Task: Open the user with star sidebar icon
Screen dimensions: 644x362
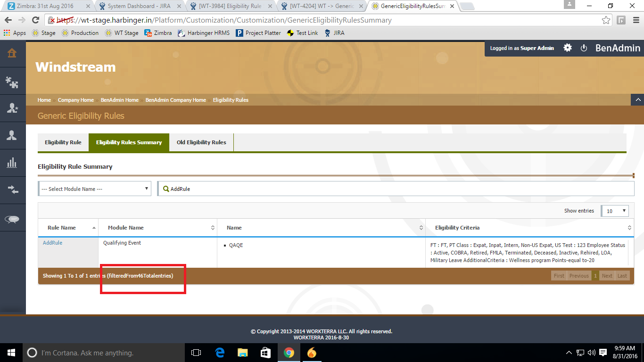Action: pyautogui.click(x=12, y=108)
